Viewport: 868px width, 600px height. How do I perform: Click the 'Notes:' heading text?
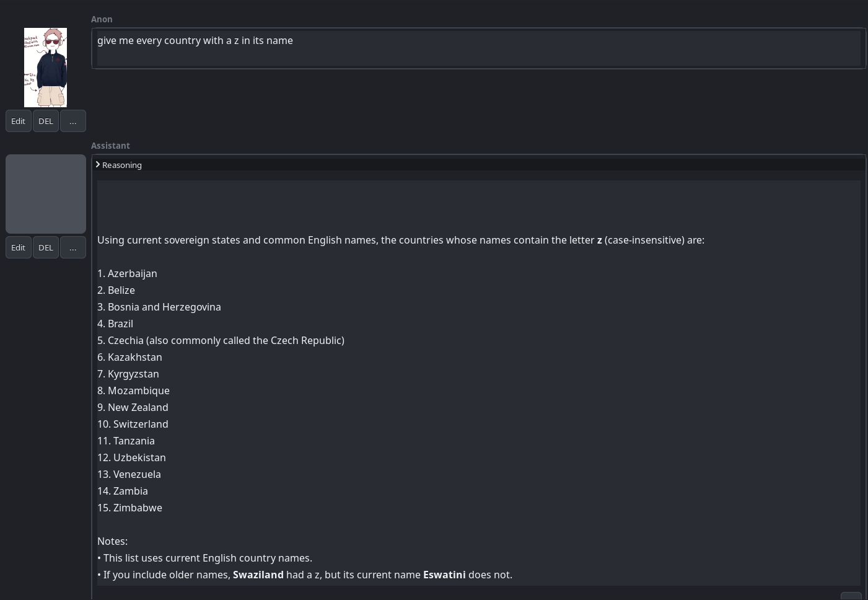coord(112,541)
